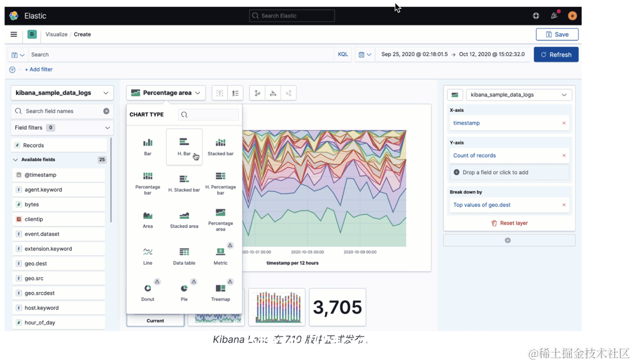634x364 pixels.
Task: Select the H. Stacked bar chart type
Action: tap(184, 183)
